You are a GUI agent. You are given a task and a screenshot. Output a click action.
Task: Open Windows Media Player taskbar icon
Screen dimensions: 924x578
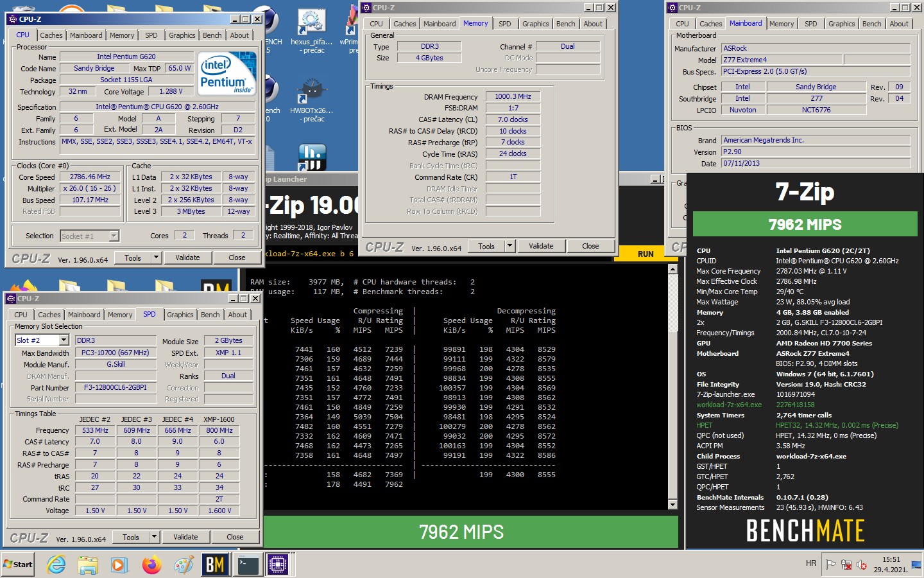[119, 565]
